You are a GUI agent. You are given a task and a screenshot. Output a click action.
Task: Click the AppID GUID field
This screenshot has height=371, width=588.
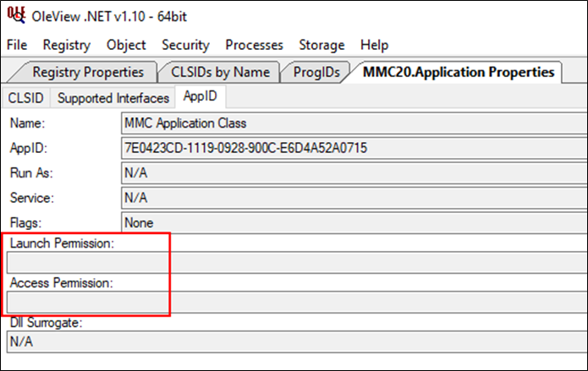[x=354, y=148]
